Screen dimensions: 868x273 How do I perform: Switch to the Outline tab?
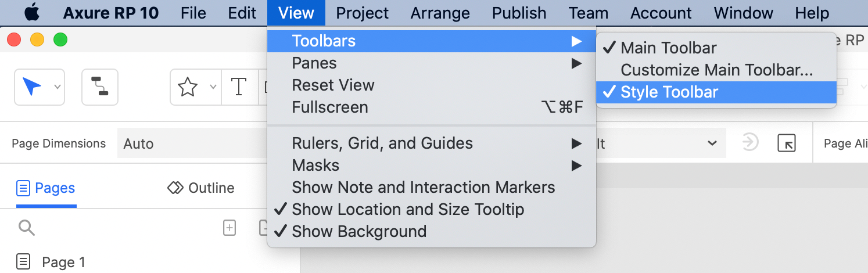[201, 188]
